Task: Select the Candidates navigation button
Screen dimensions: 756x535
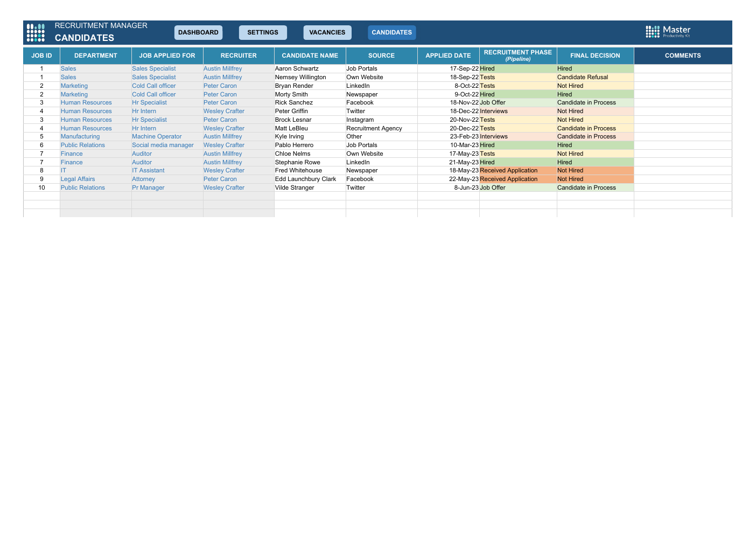Action: (392, 32)
